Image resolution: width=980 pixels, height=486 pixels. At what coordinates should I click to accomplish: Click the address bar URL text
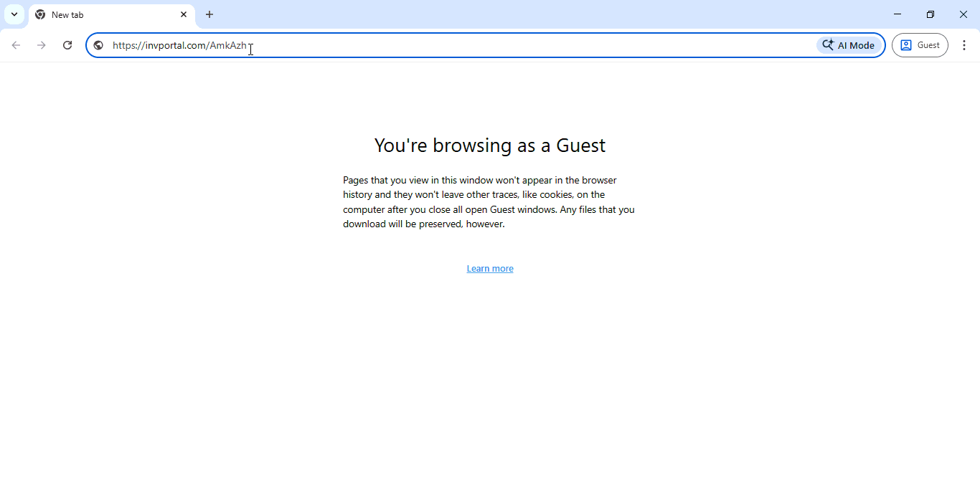(179, 45)
